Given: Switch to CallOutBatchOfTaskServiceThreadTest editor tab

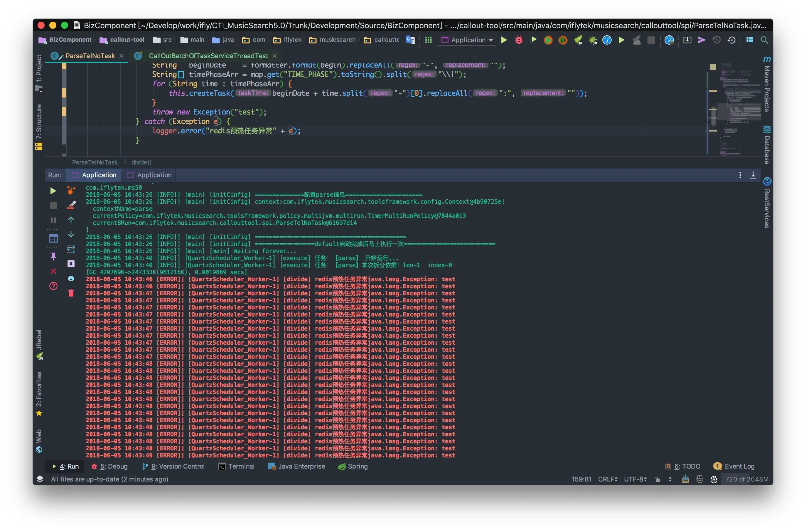Looking at the screenshot, I should (x=208, y=56).
